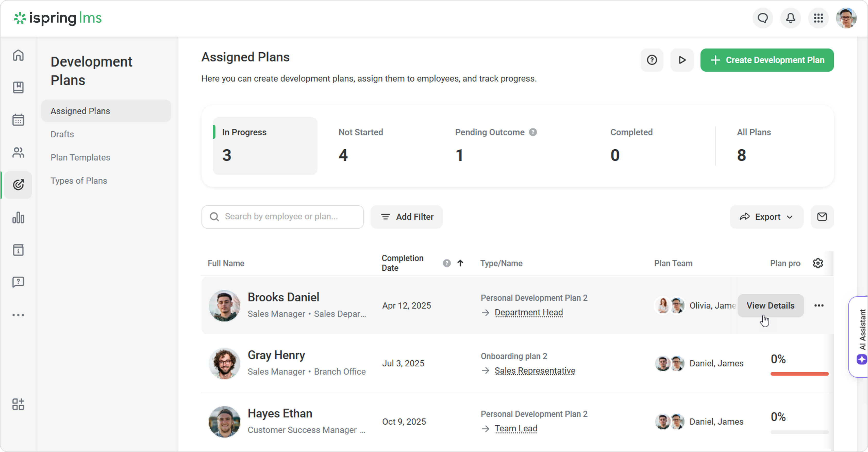Select the Not Started status tab
This screenshot has width=868, height=452.
[x=361, y=146]
